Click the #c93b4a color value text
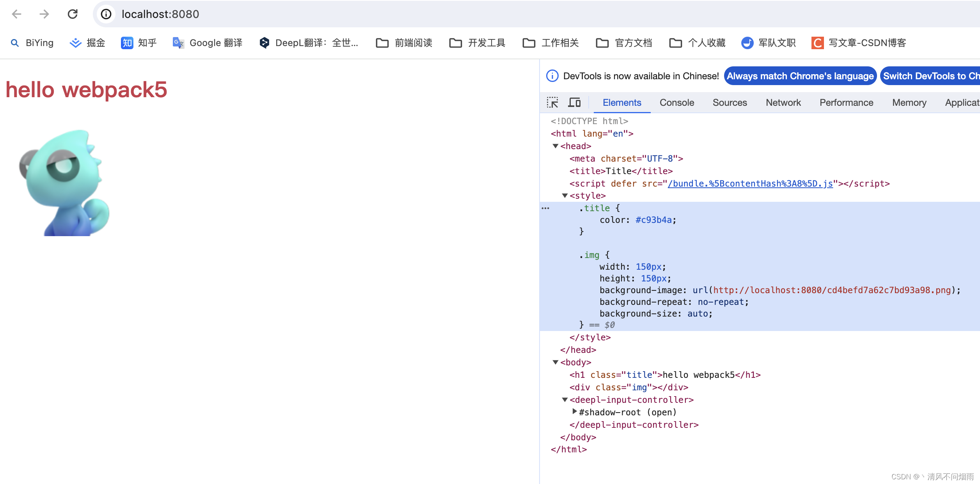Viewport: 980px width, 484px height. tap(653, 220)
